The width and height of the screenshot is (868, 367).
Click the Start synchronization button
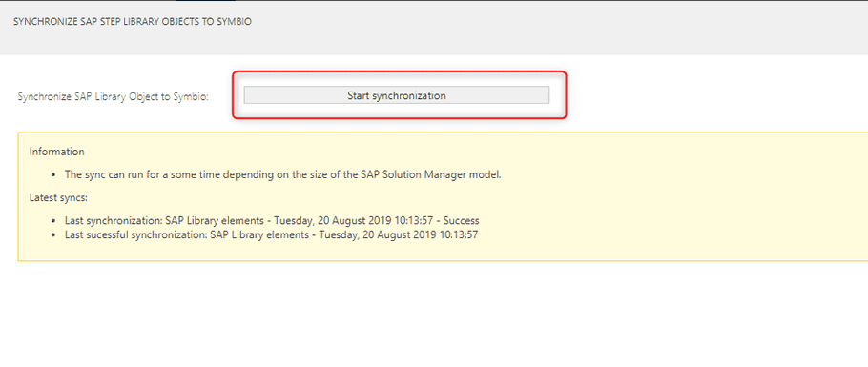(x=397, y=95)
